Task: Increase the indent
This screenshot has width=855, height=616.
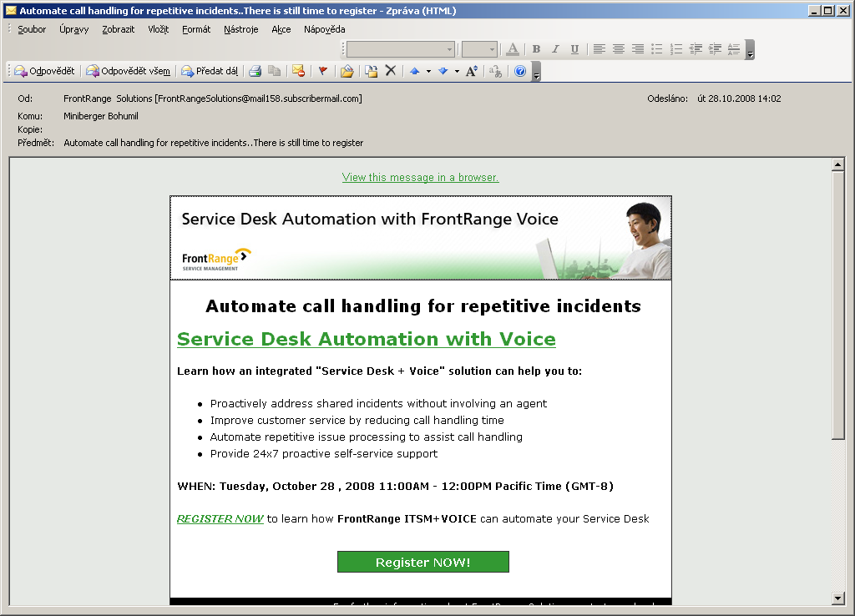Action: [x=715, y=49]
